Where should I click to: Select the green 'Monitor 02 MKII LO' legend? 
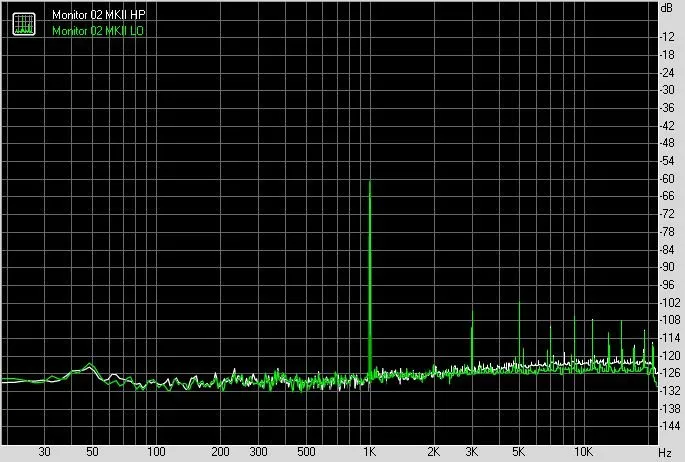click(x=98, y=31)
